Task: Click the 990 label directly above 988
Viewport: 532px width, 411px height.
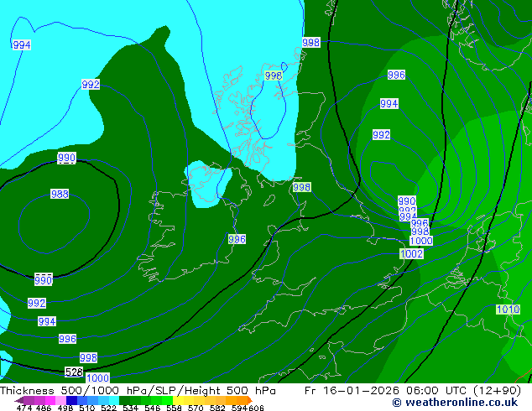Action: (x=66, y=158)
